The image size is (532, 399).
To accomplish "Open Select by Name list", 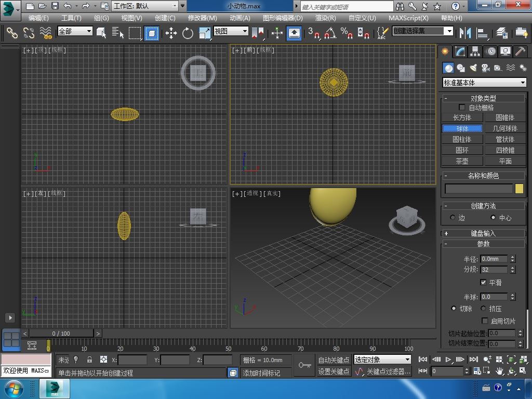I will pos(118,33).
